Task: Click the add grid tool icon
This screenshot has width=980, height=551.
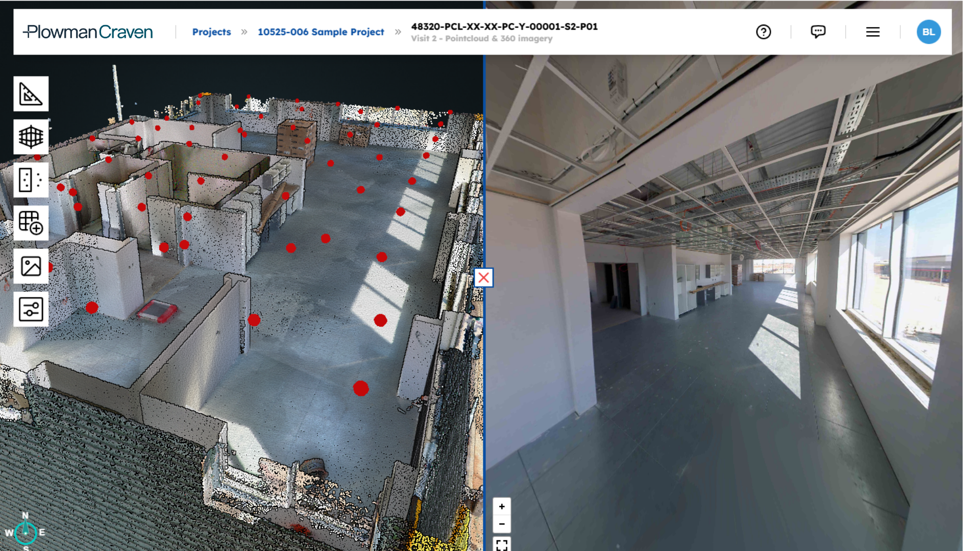Action: click(x=31, y=223)
